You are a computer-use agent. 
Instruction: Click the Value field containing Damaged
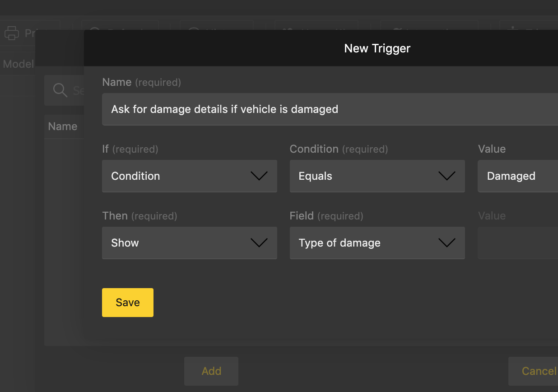pyautogui.click(x=517, y=176)
